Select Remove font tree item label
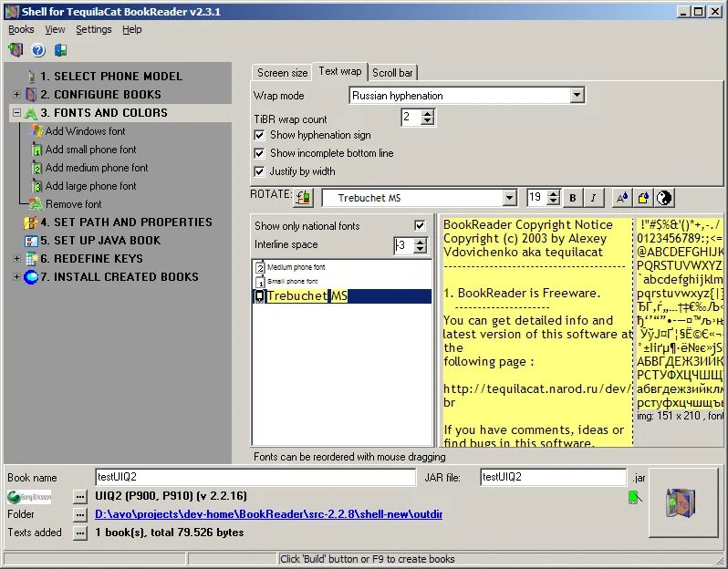 (73, 204)
